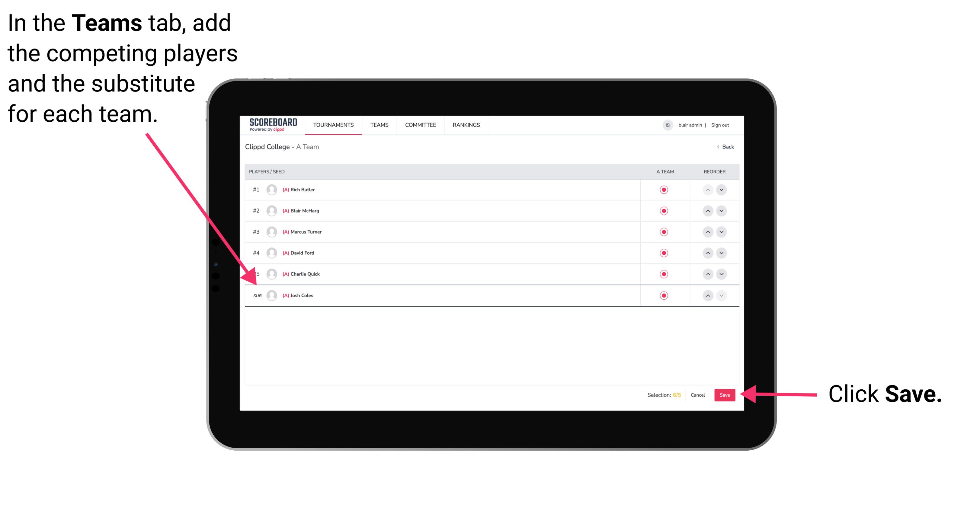The image size is (980, 527).
Task: Move Charlie Quick down in order
Action: point(721,274)
